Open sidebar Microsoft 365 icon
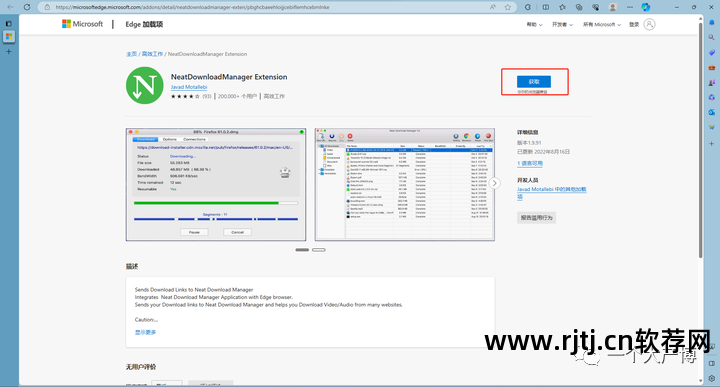 pyautogui.click(x=712, y=97)
